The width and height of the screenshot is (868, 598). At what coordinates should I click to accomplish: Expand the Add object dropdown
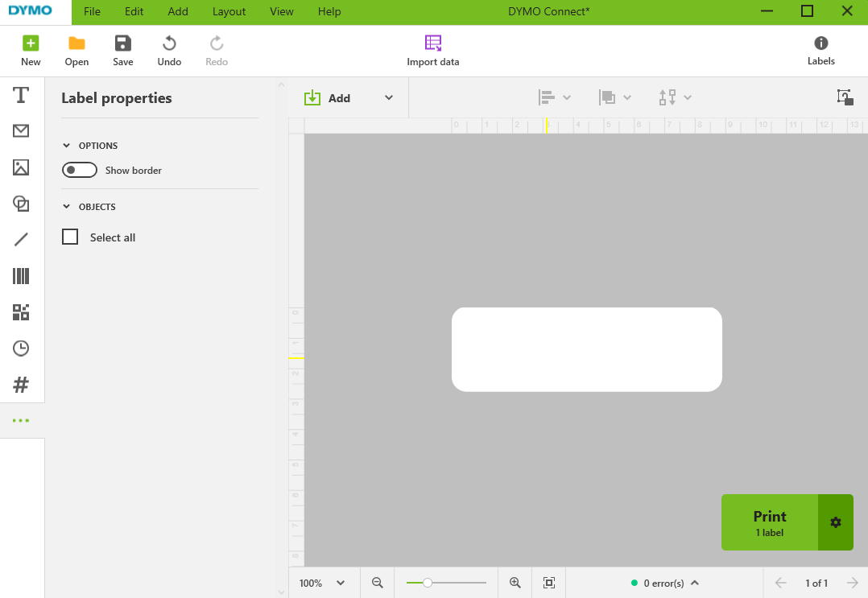coord(388,98)
